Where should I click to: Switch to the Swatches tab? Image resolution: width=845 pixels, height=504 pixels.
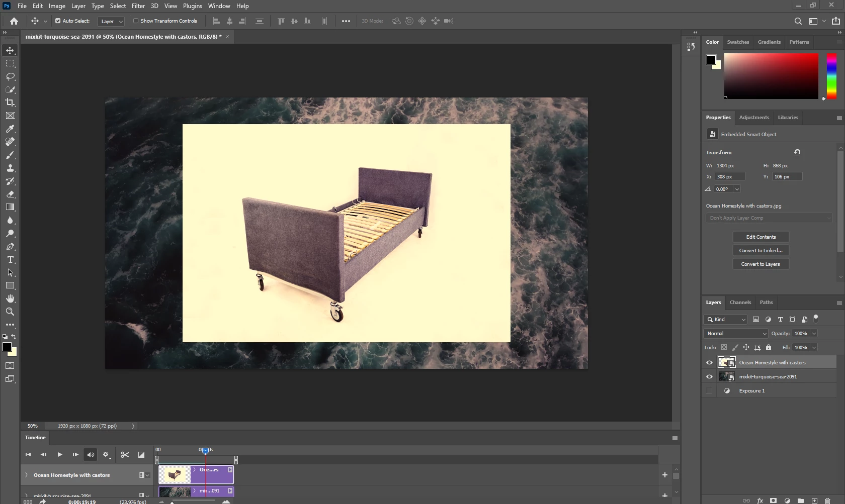(x=738, y=42)
